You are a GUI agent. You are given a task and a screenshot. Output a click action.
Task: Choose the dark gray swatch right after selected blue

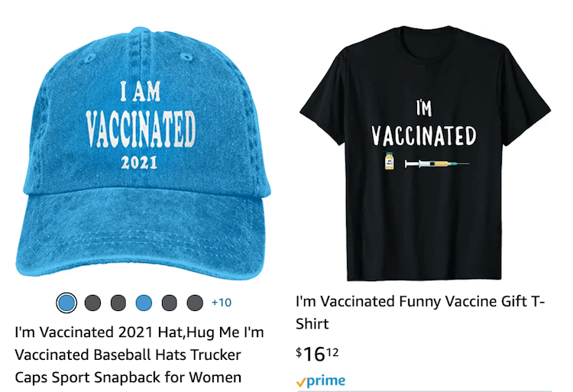[92, 303]
